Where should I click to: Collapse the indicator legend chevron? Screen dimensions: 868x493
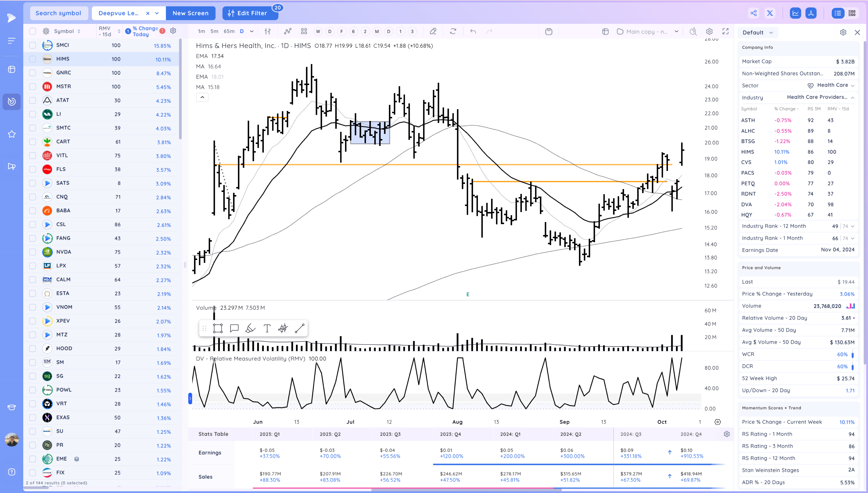click(202, 97)
